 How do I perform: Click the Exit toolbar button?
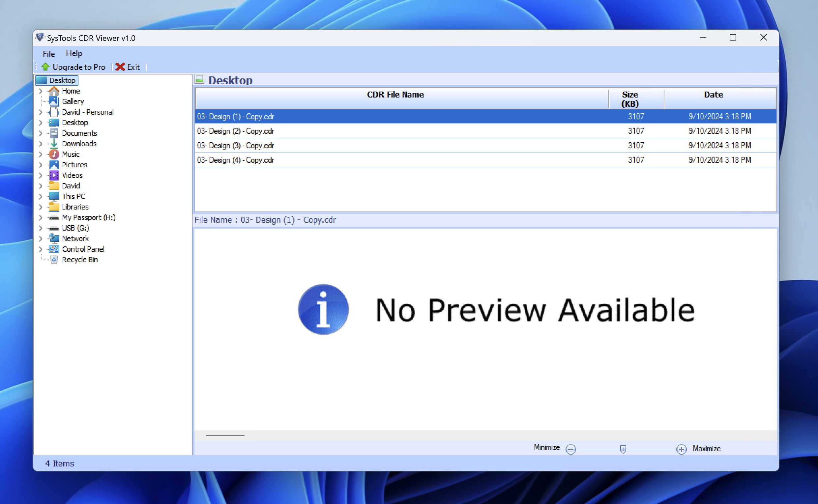128,67
